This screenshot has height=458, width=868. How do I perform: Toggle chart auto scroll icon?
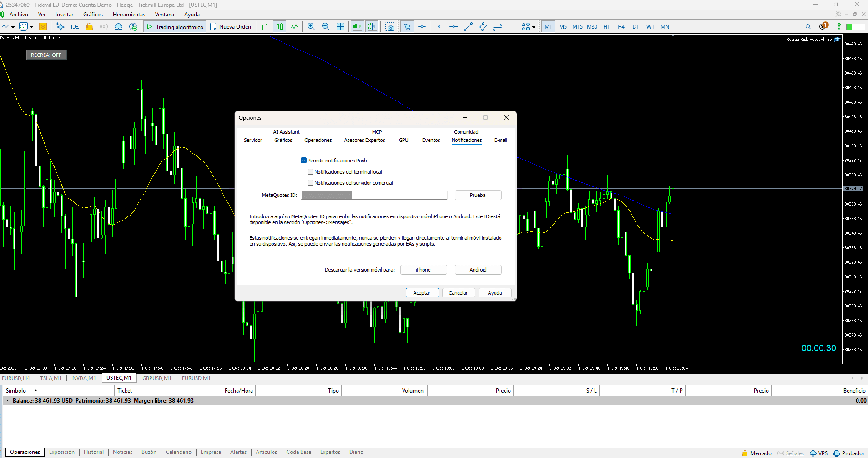[358, 27]
